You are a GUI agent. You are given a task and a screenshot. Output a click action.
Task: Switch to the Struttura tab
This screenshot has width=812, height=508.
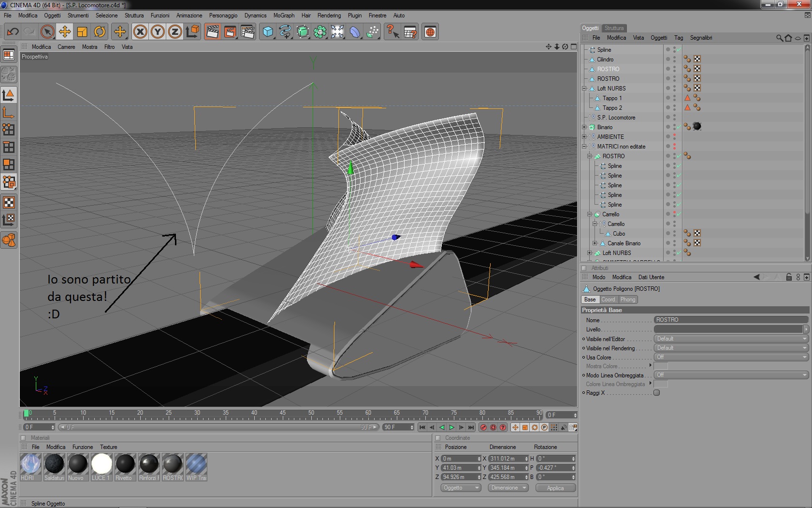pos(614,28)
